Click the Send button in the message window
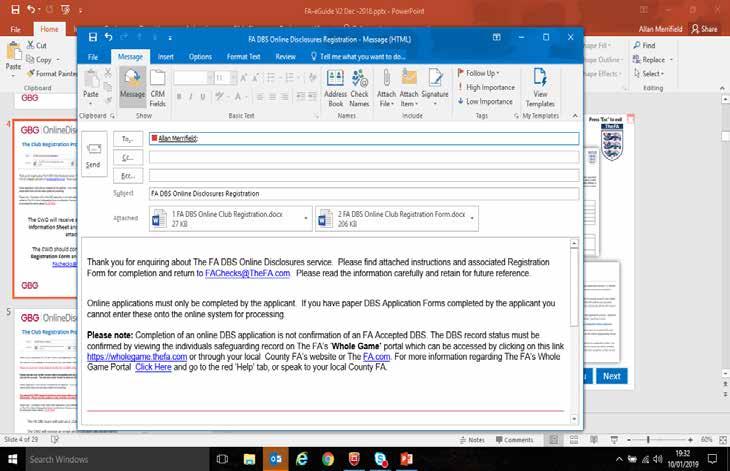Screen dimensions: 730x471 (x=94, y=154)
